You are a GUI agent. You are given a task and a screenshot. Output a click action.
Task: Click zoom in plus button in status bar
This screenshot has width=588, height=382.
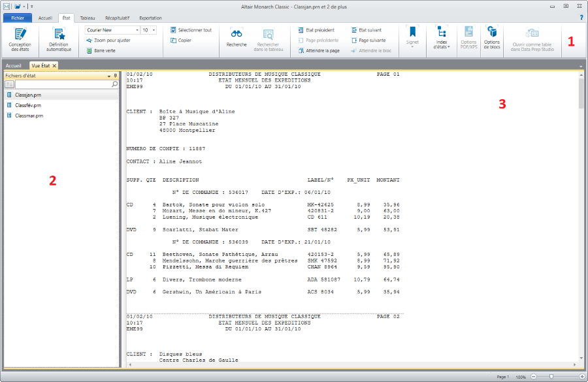(x=582, y=377)
